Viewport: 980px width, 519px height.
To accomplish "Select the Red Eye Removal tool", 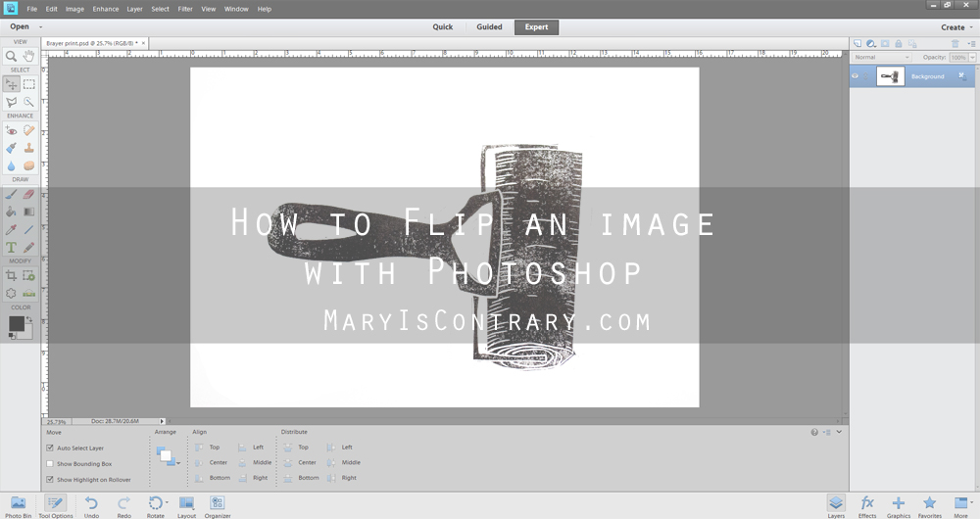I will 11,130.
